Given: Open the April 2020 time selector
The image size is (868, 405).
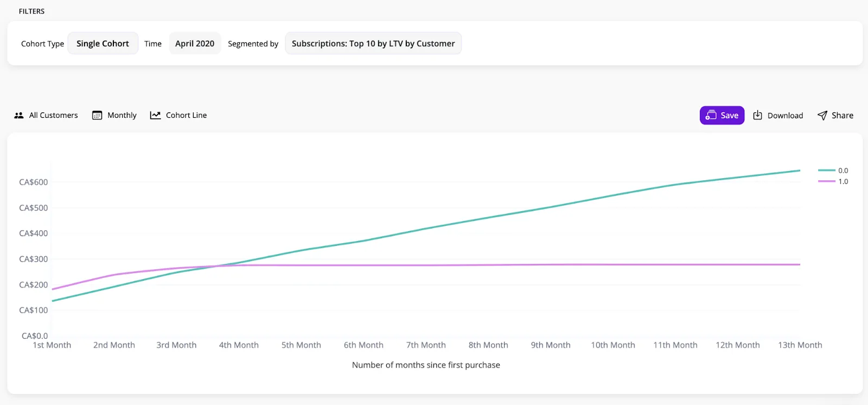Looking at the screenshot, I should pos(195,43).
